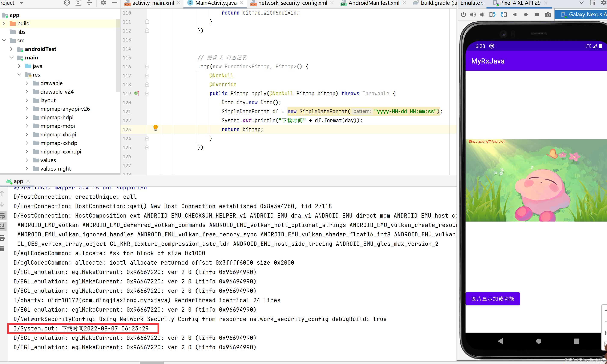Toggle fold marker at line 117
This screenshot has width=607, height=364.
(147, 75)
